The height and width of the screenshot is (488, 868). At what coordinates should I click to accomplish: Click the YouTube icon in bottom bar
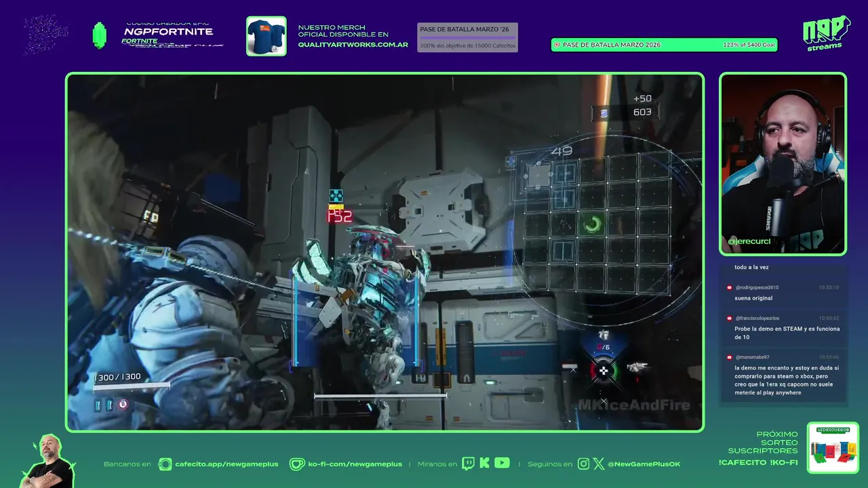pos(502,463)
